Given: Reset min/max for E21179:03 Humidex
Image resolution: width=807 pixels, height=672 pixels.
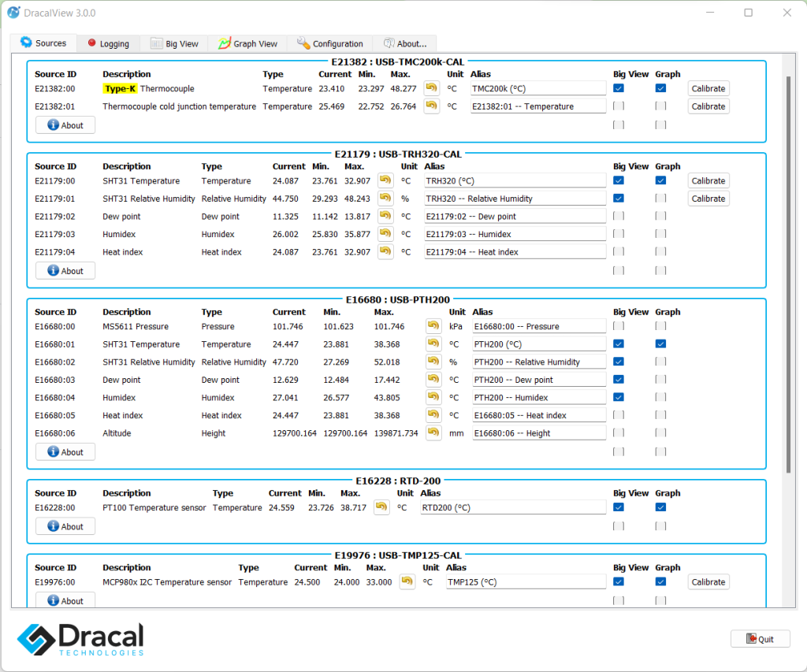Looking at the screenshot, I should pos(385,234).
